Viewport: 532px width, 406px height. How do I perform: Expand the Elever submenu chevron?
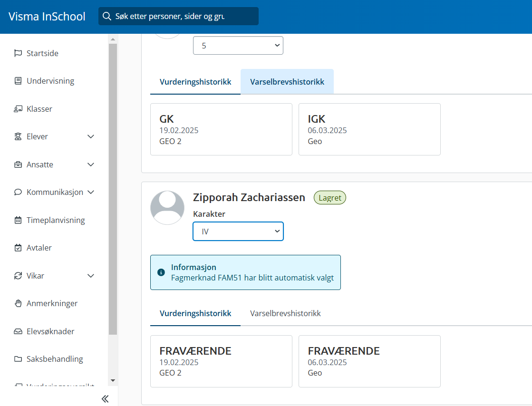[x=91, y=136]
